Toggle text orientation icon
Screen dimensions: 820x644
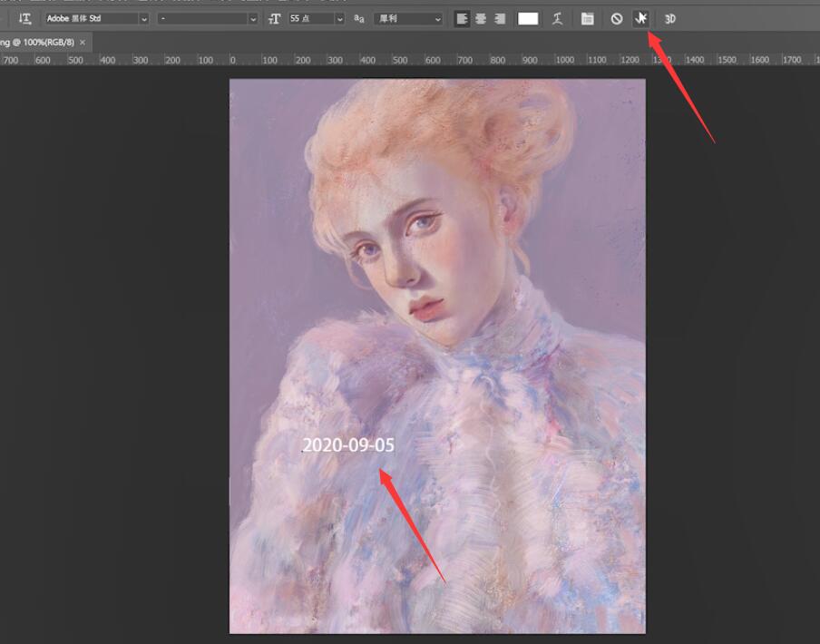[x=24, y=19]
